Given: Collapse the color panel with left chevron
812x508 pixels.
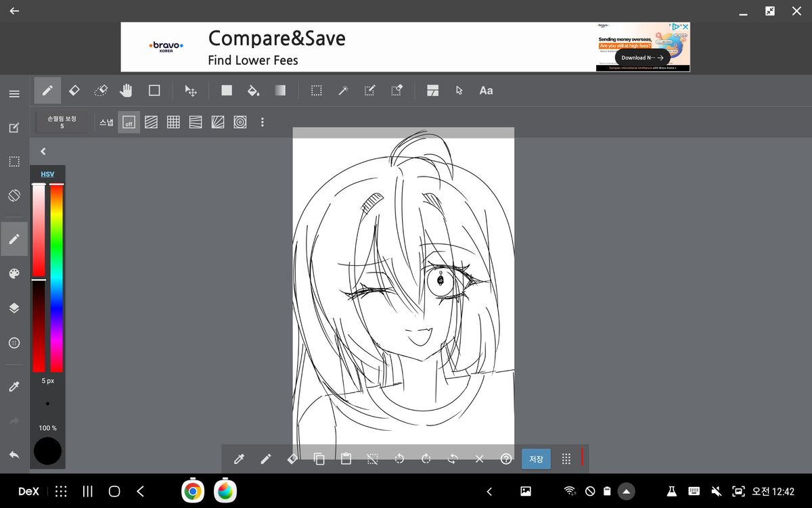Looking at the screenshot, I should [x=43, y=152].
